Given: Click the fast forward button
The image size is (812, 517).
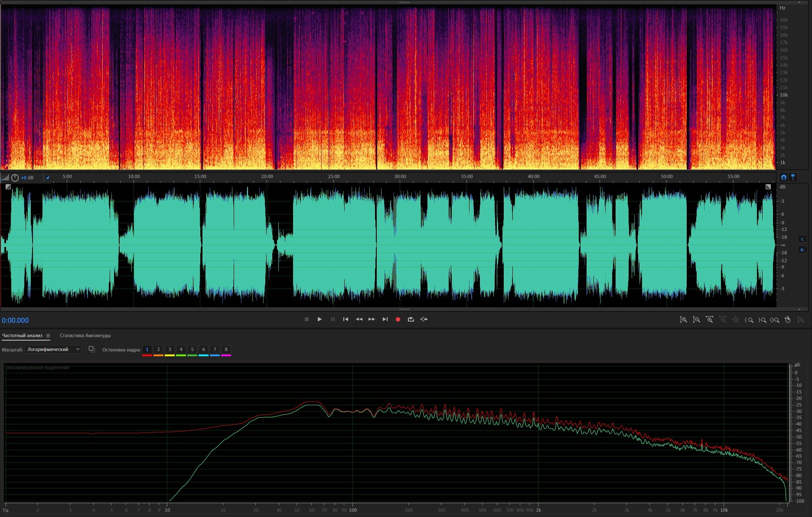Looking at the screenshot, I should (x=372, y=319).
